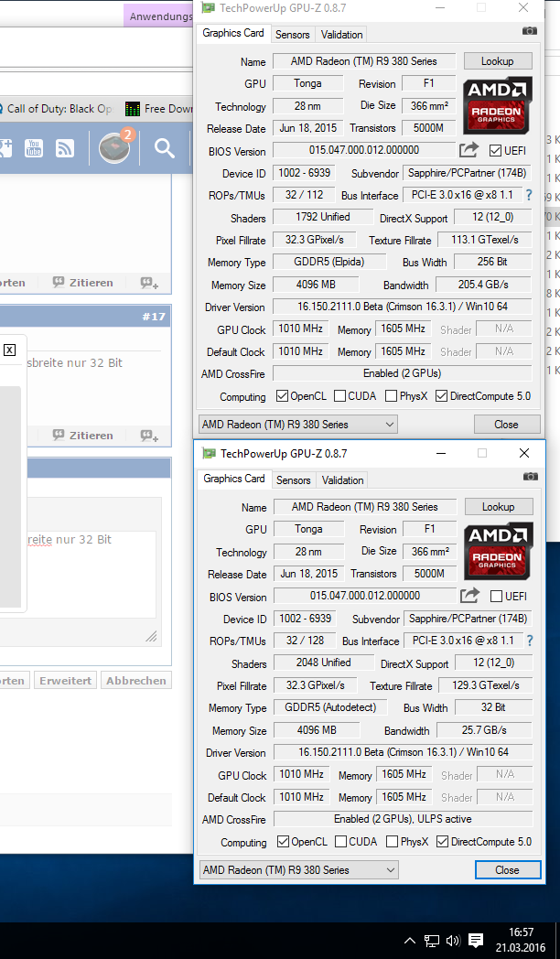This screenshot has width=560, height=959.
Task: Click Texture Fillrate field 113.1 GTexel/s
Action: 485,240
